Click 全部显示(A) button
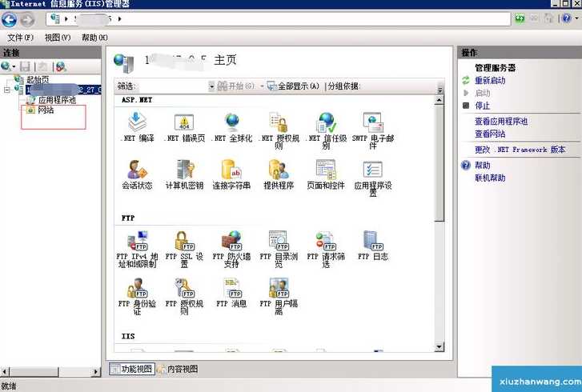 (293, 86)
